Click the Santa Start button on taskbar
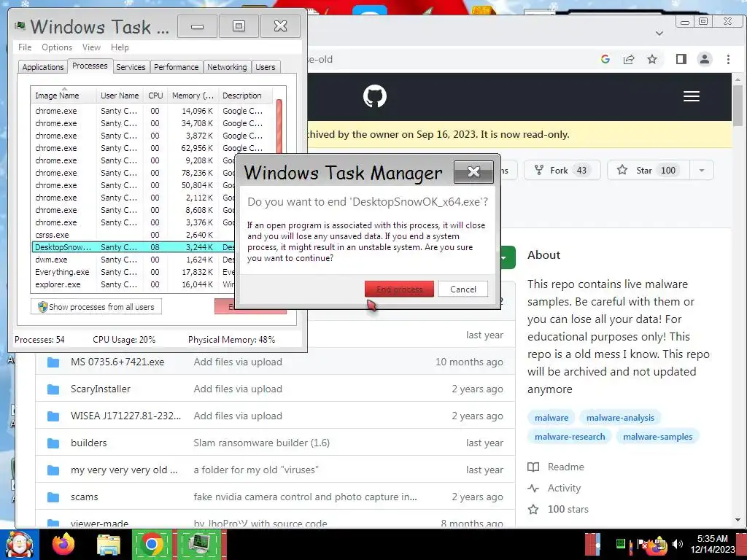The width and height of the screenshot is (747, 560). [20, 544]
